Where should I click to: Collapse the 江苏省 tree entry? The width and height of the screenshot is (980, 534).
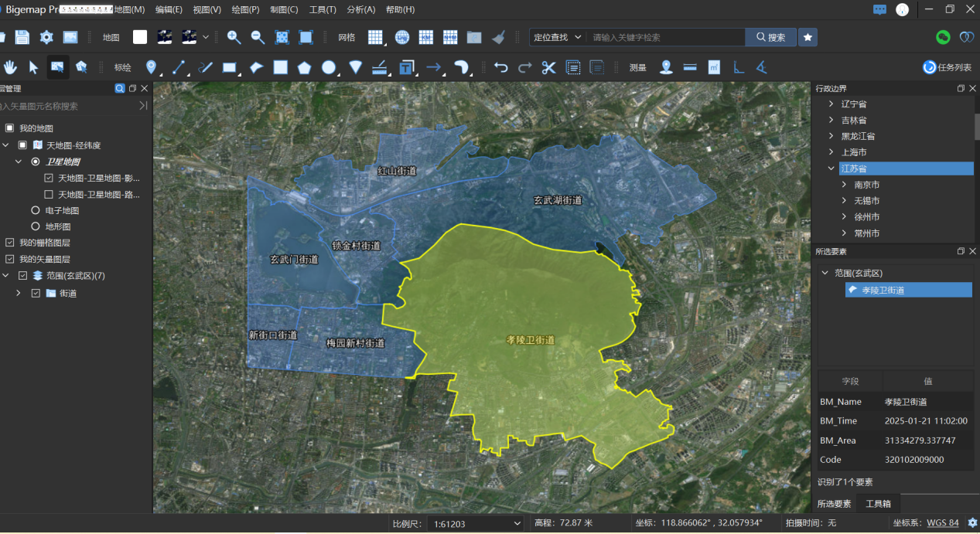point(831,168)
